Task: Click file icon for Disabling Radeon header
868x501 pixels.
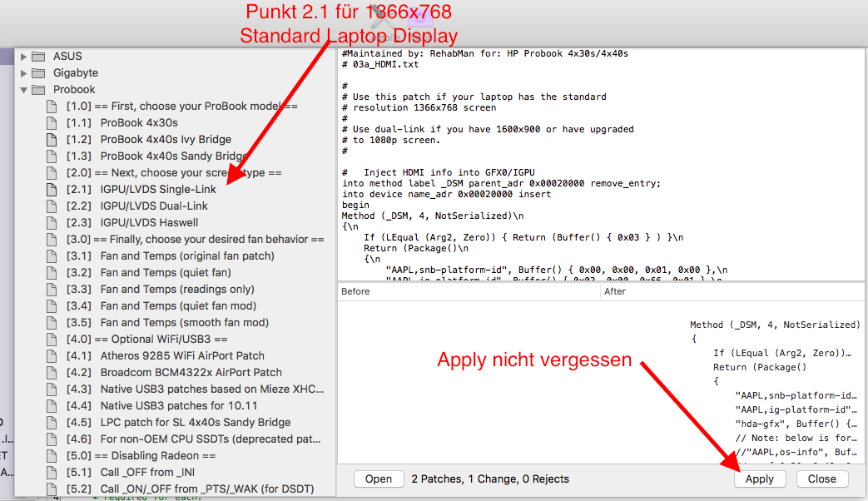Action: pyautogui.click(x=52, y=455)
